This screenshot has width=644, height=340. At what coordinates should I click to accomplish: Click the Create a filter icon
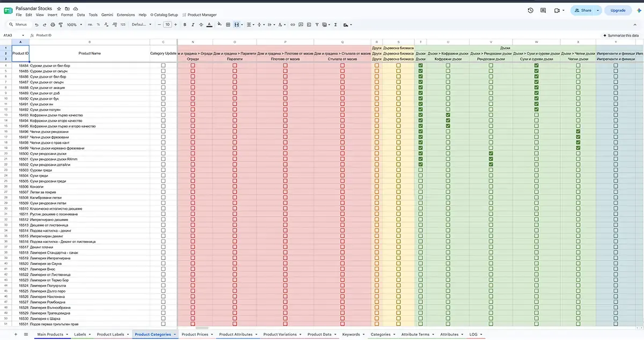coord(317,25)
